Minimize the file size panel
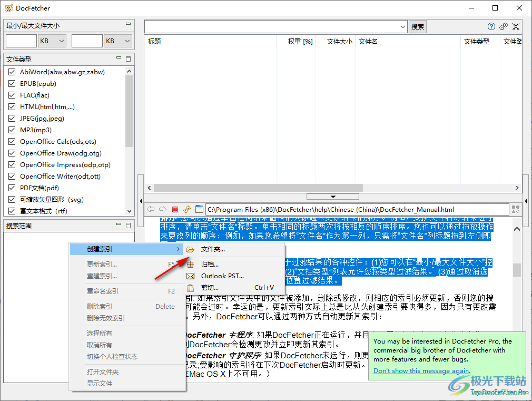 point(128,24)
